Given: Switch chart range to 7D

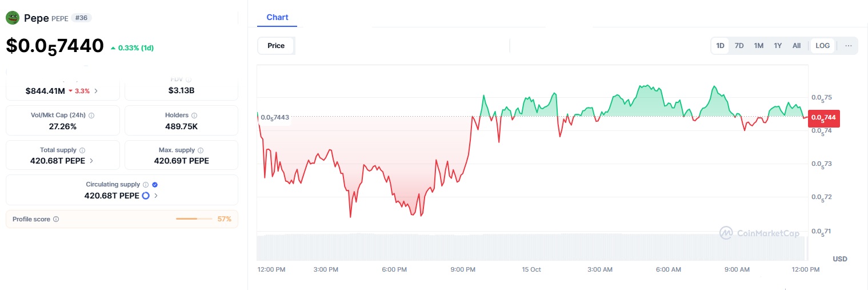Looking at the screenshot, I should point(739,46).
